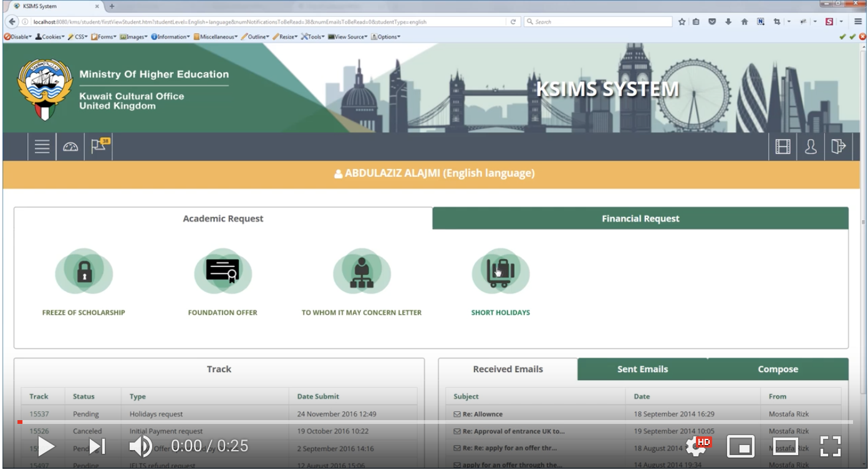Screen dimensions: 868x470
Task: Reload the page with the refresh icon
Action: [513, 22]
